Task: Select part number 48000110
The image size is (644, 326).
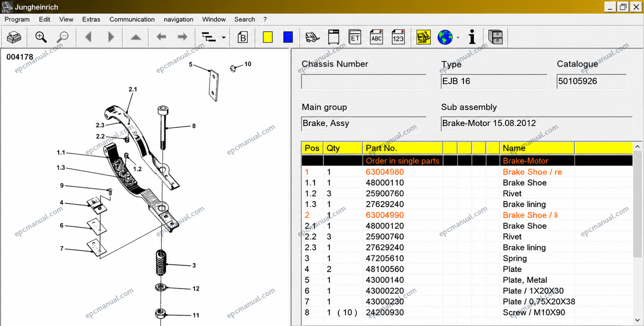Action: 385,183
